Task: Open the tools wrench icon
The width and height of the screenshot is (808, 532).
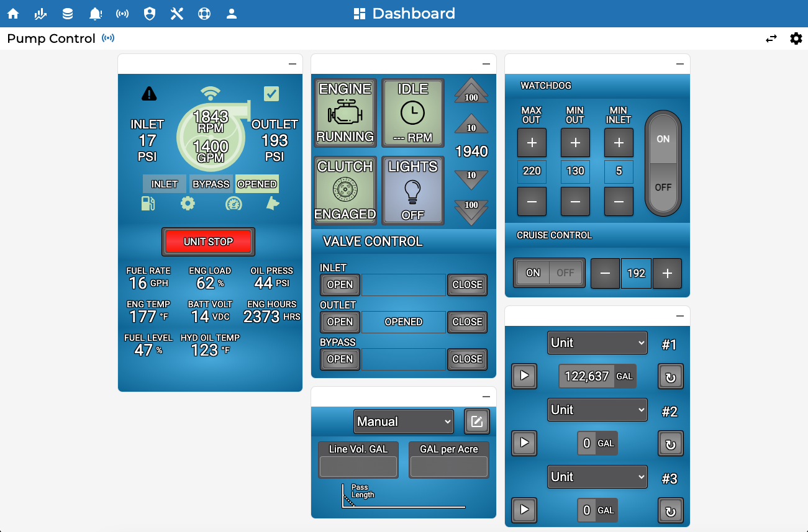Action: (x=177, y=14)
